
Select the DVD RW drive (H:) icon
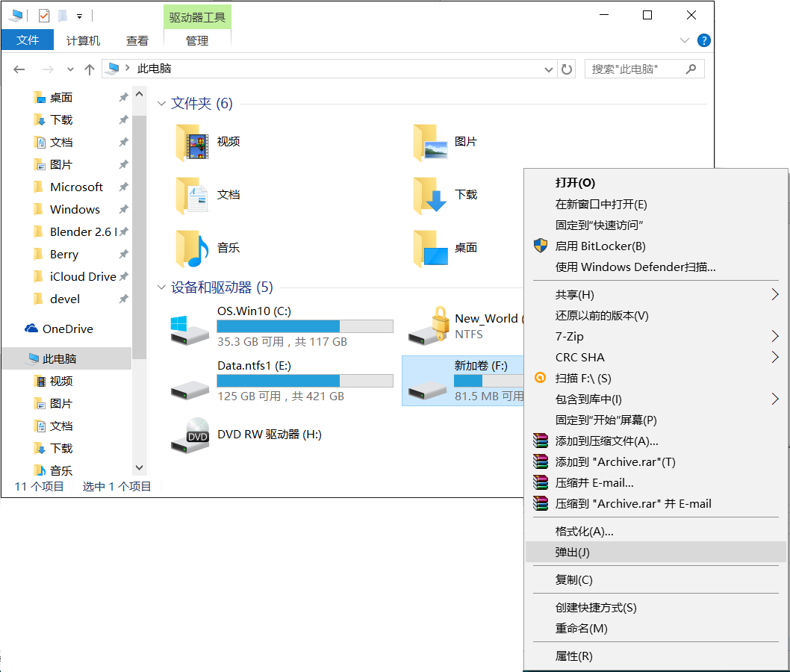[190, 435]
